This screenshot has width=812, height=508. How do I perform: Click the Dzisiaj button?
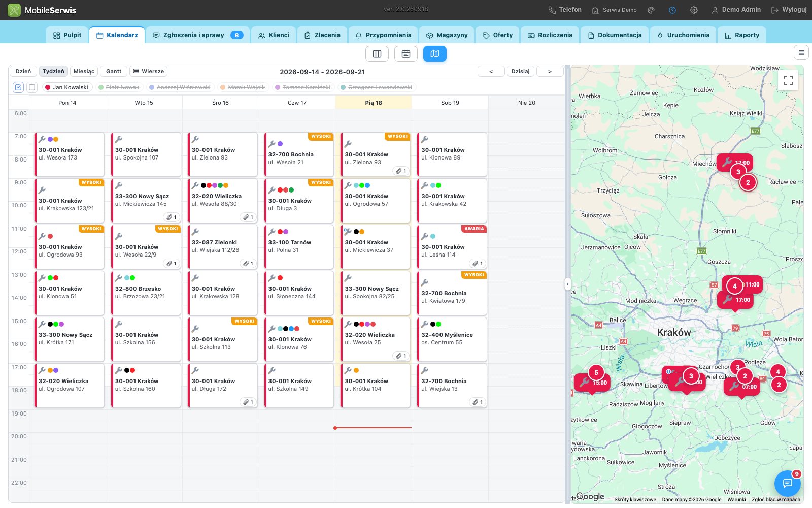[520, 71]
